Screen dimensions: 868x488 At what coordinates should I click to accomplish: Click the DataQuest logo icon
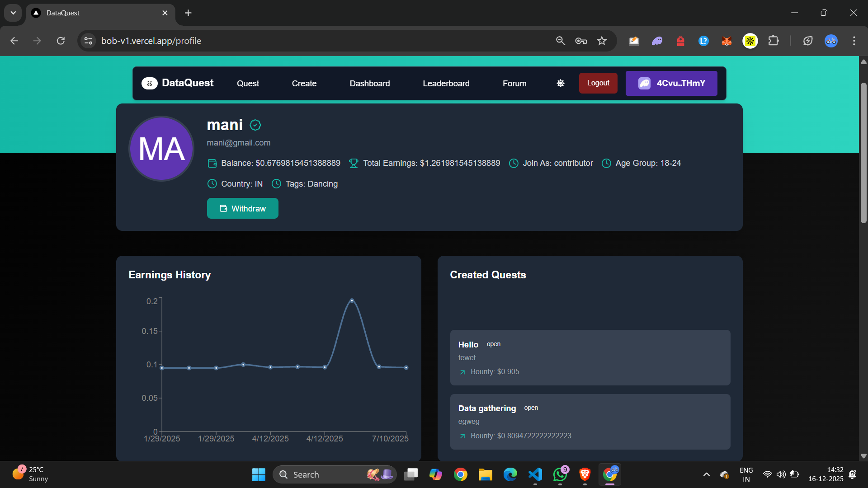tap(149, 83)
